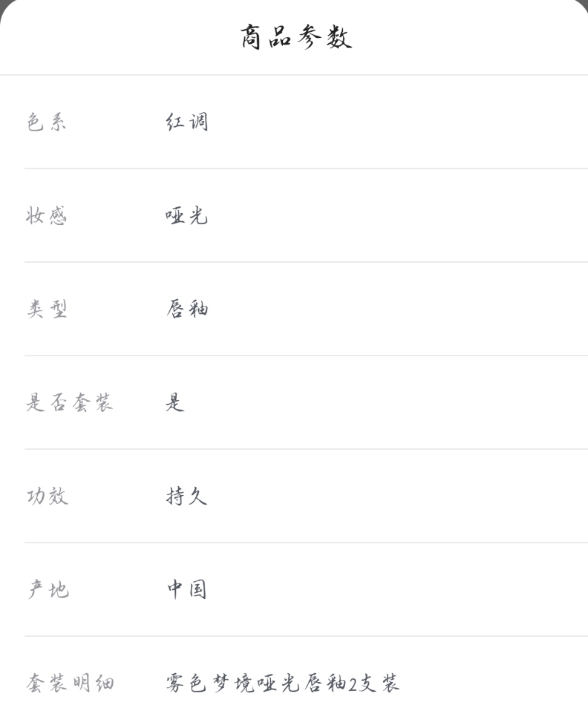588x723 pixels.
Task: Tap the 持久 effect value
Action: pos(187,496)
